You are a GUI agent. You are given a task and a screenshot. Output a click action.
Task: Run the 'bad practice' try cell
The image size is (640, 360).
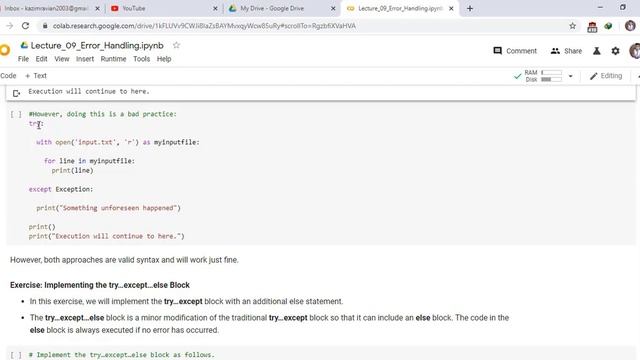[x=16, y=114]
